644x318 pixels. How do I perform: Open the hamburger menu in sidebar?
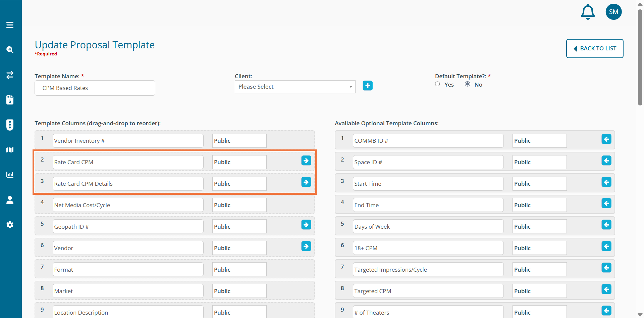[x=10, y=25]
